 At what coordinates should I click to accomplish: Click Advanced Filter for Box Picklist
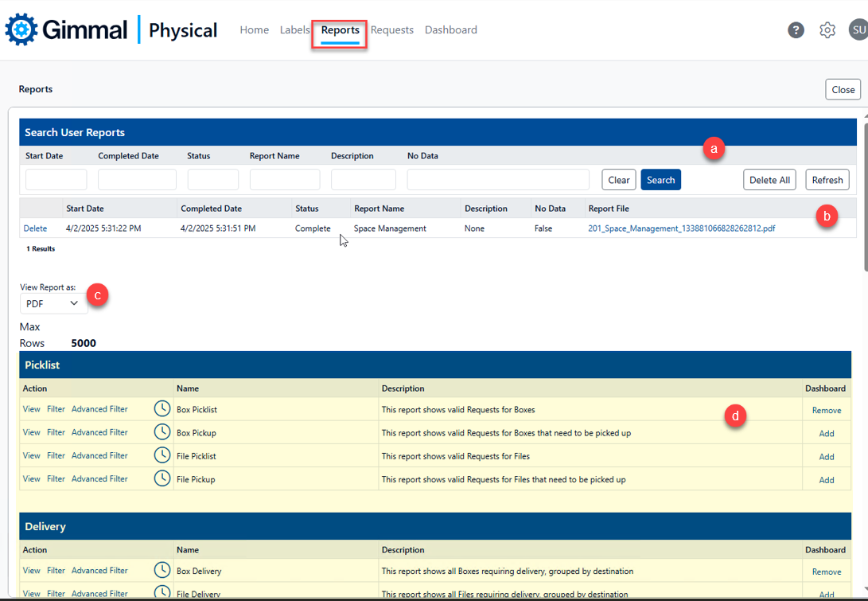pos(99,409)
